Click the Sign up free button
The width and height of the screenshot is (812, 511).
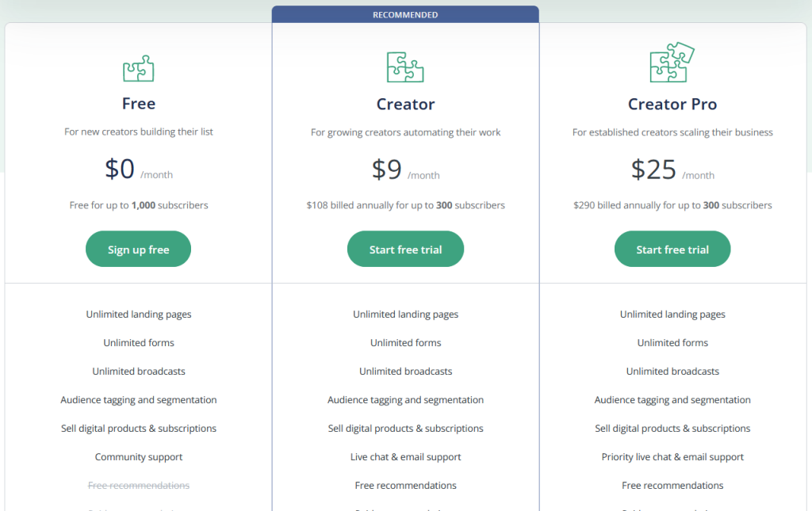(x=138, y=249)
